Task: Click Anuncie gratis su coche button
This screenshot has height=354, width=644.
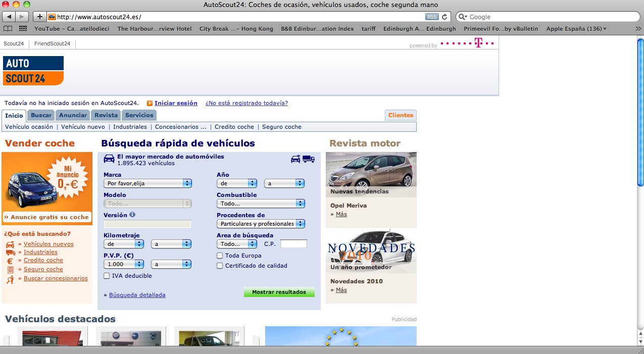Action: point(47,217)
